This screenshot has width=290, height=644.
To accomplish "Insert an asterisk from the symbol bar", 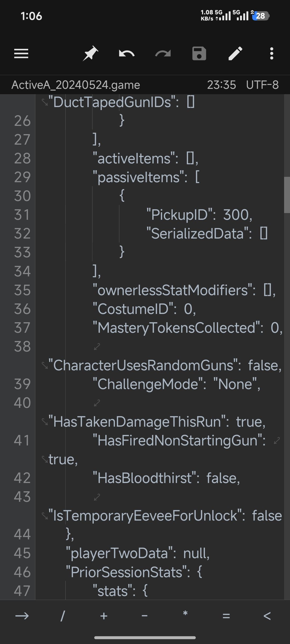I will (185, 614).
